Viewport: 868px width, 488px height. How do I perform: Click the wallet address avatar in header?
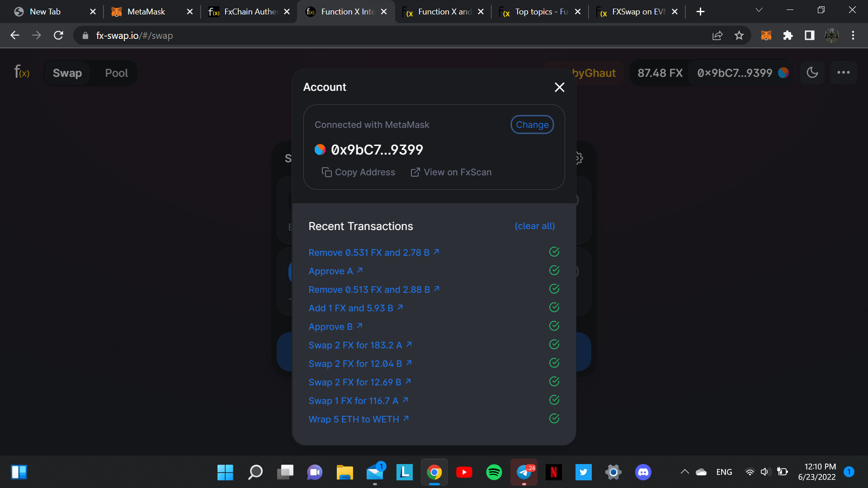[783, 73]
